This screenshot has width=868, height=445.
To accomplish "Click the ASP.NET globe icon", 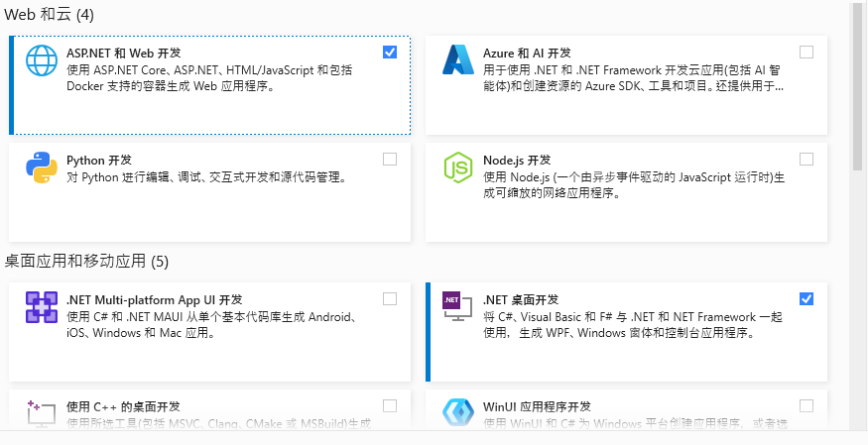I will [x=42, y=59].
